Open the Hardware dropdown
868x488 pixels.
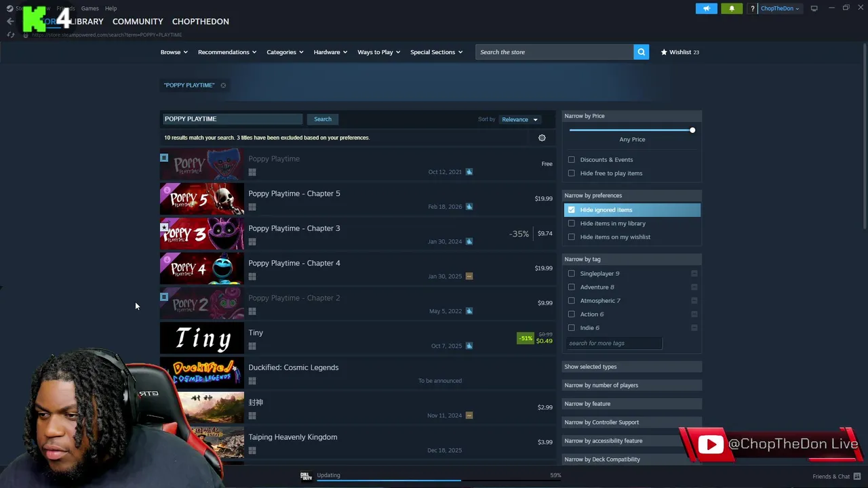(x=330, y=52)
